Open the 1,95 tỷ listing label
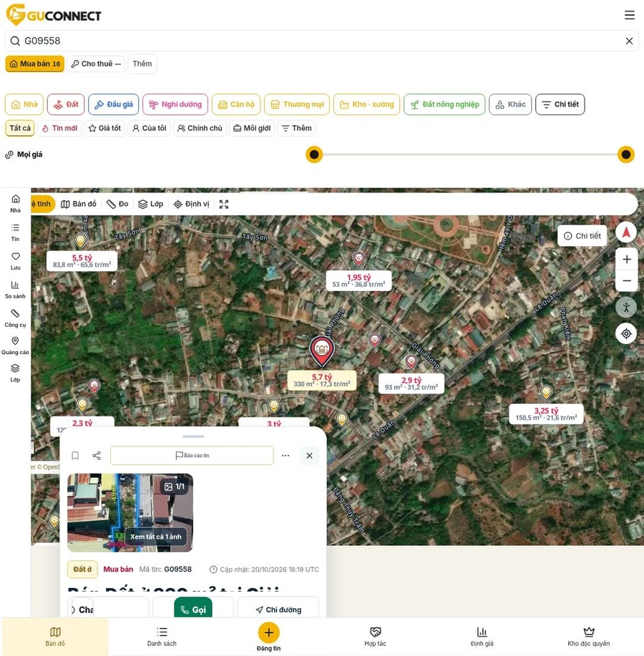Screen dimensions: 644x656 pyautogui.click(x=359, y=280)
